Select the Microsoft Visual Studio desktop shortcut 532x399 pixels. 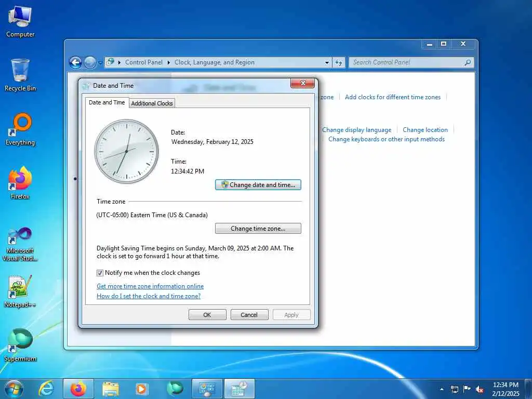point(20,244)
